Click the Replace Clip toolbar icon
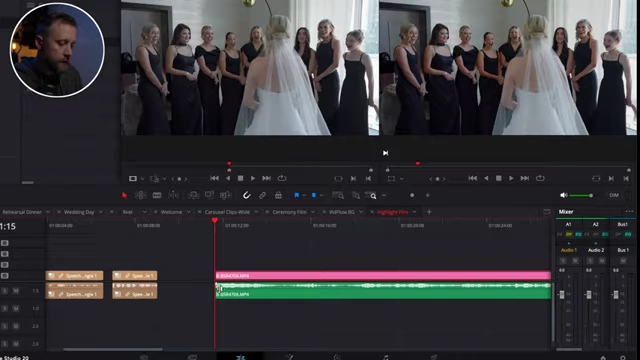Image resolution: width=640 pixels, height=360 pixels. [x=225, y=195]
